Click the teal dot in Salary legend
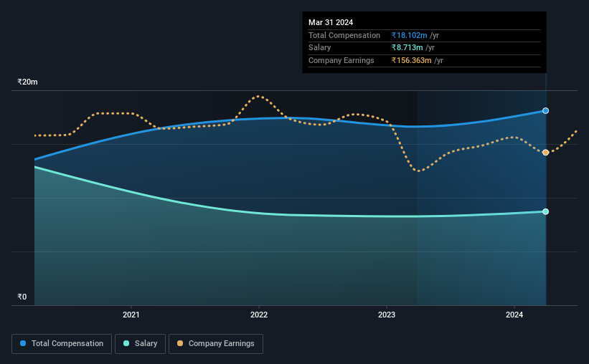 [x=126, y=343]
